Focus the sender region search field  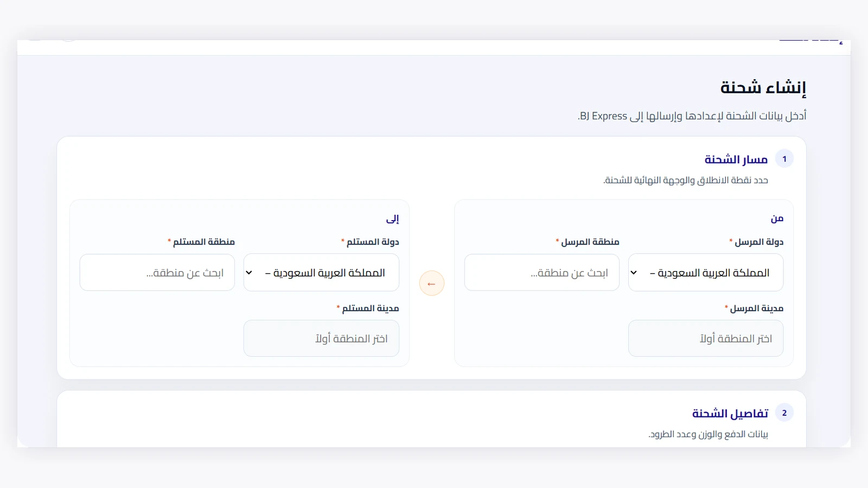(x=542, y=273)
